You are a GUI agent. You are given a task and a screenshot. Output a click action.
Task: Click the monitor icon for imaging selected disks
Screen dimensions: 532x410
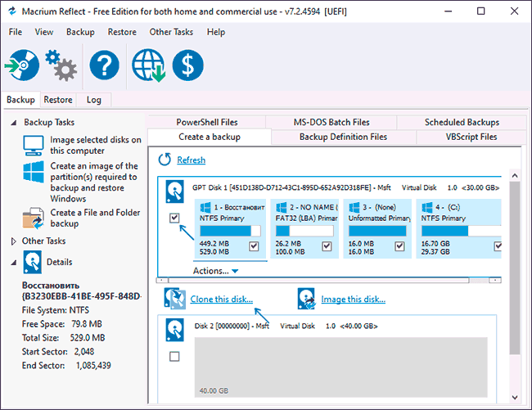pos(34,145)
